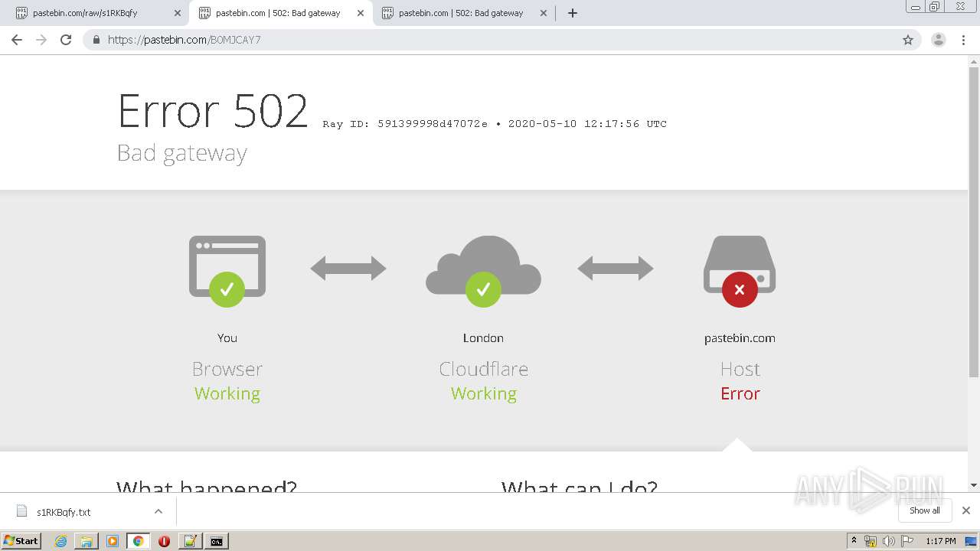Viewport: 980px width, 551px height.
Task: Bookmark this page with the star icon
Action: [x=908, y=40]
